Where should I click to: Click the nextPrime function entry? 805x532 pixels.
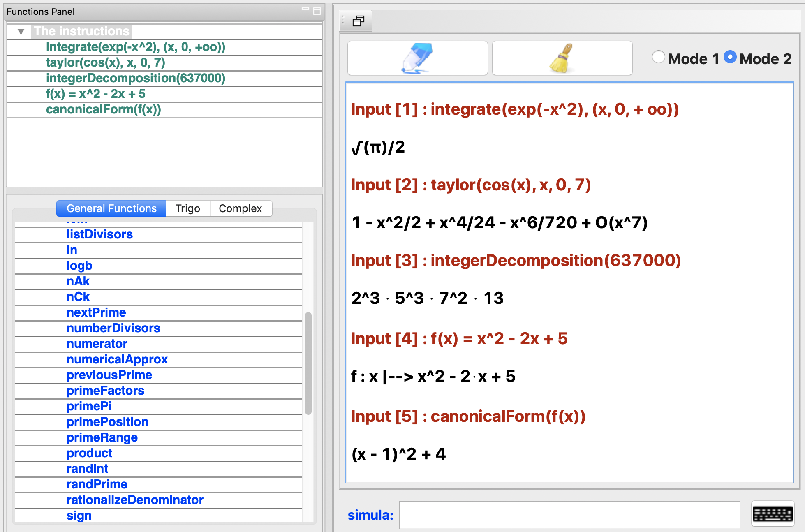(x=96, y=312)
